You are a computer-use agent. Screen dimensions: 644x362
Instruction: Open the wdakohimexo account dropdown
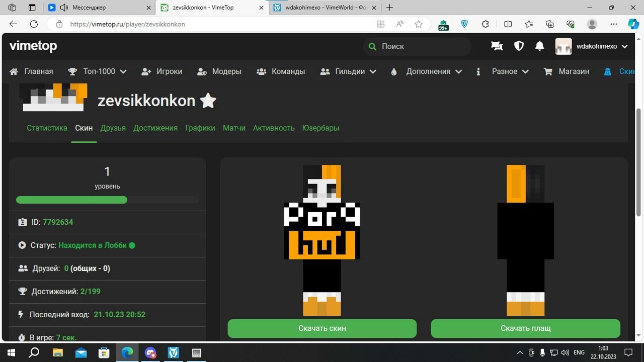[x=592, y=46]
